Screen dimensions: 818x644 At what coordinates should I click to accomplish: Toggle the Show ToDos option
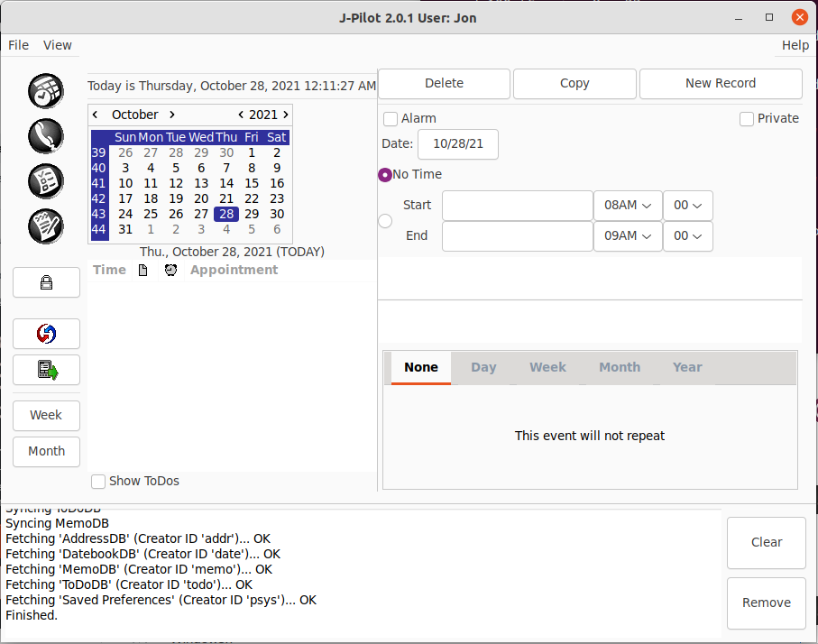(98, 481)
